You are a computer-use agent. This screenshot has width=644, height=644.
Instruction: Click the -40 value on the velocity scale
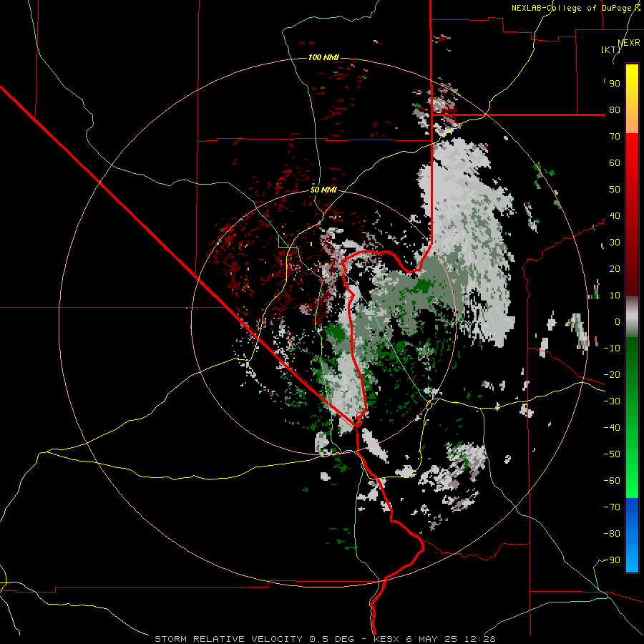[612, 428]
